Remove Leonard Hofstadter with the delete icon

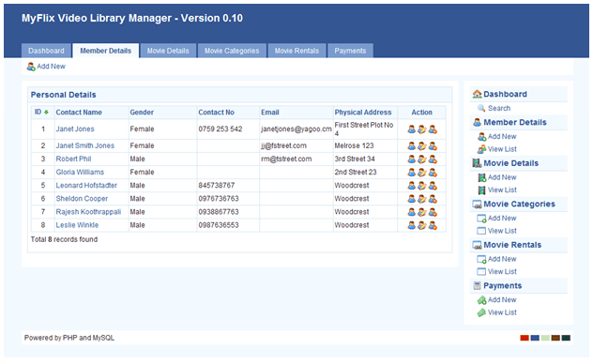[x=433, y=186]
